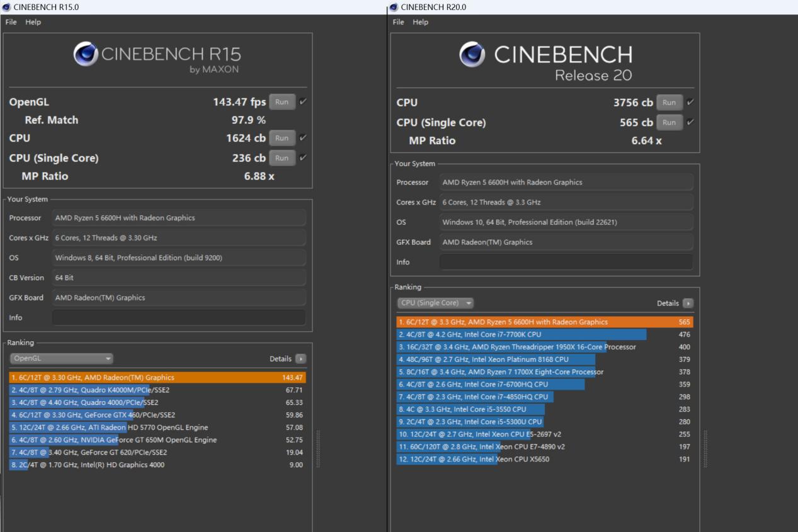Expand the OpenGL ranking dropdown
Screen dimensions: 798x532
coord(62,359)
